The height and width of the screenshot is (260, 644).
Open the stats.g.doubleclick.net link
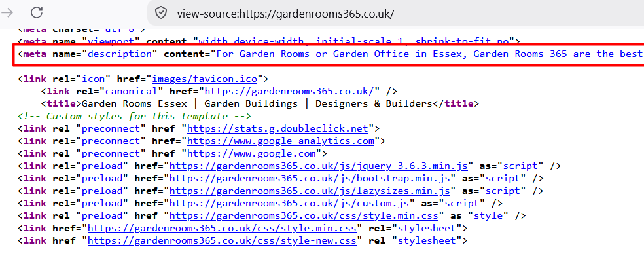coord(277,128)
